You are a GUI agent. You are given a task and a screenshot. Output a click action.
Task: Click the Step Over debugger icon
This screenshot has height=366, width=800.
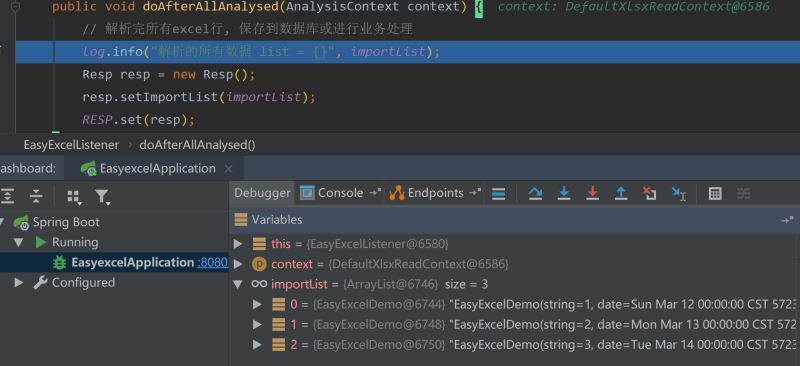[x=535, y=193]
